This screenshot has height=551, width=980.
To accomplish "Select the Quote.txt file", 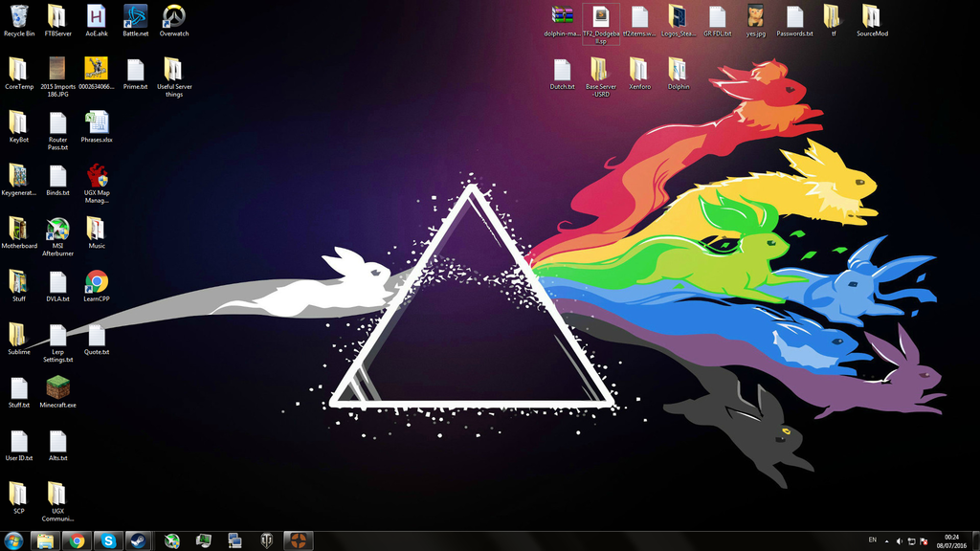I will tap(97, 340).
